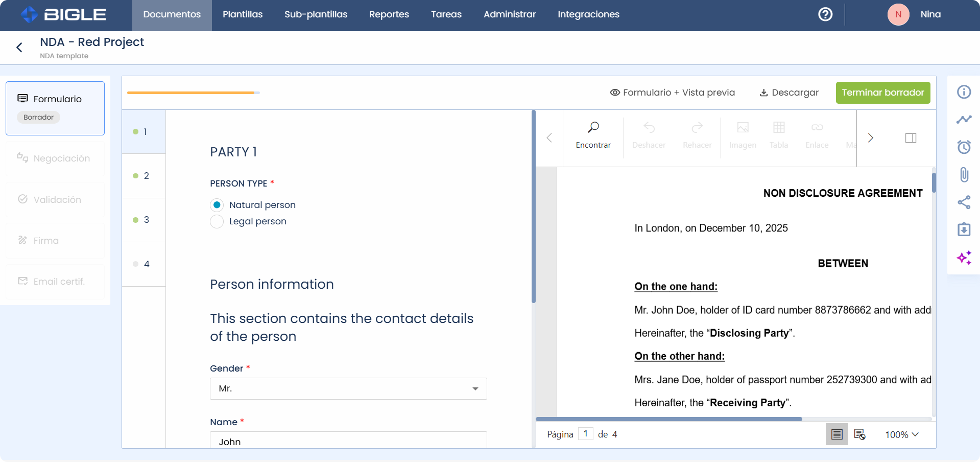The width and height of the screenshot is (980, 462).
Task: Click the alarm clock reminders icon
Action: [964, 147]
